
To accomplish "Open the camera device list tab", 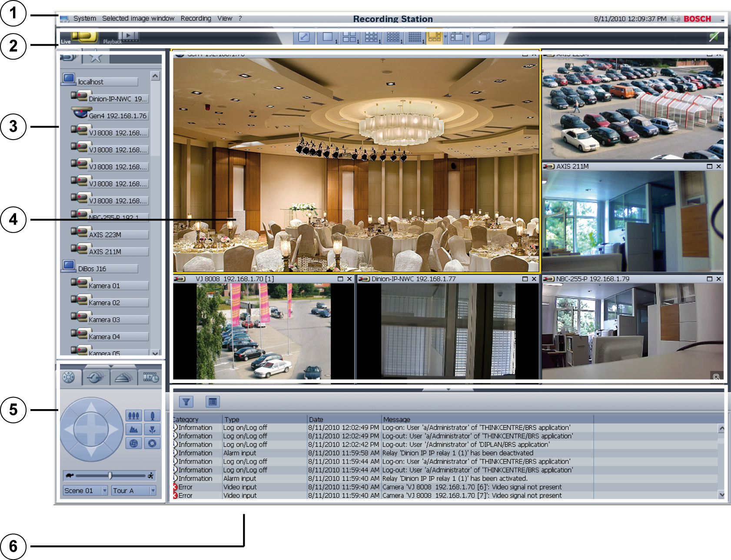I will tap(70, 57).
